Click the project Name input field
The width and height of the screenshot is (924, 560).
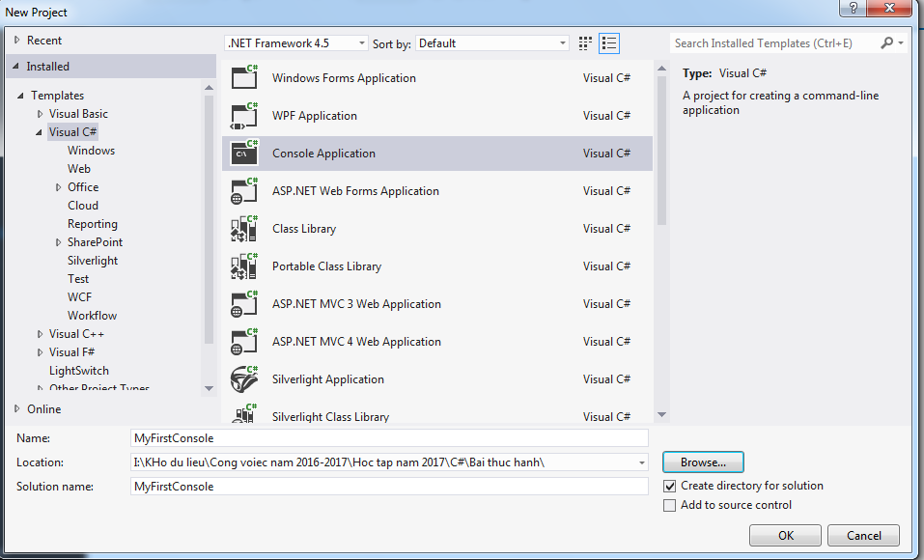[389, 438]
